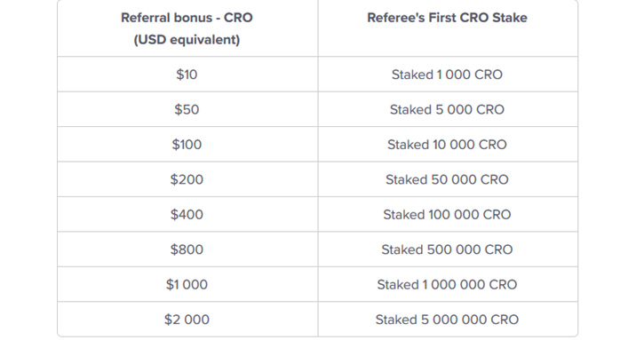Click the Staked 1 000 000 CRO cell
This screenshot has height=340, width=644.
click(447, 284)
